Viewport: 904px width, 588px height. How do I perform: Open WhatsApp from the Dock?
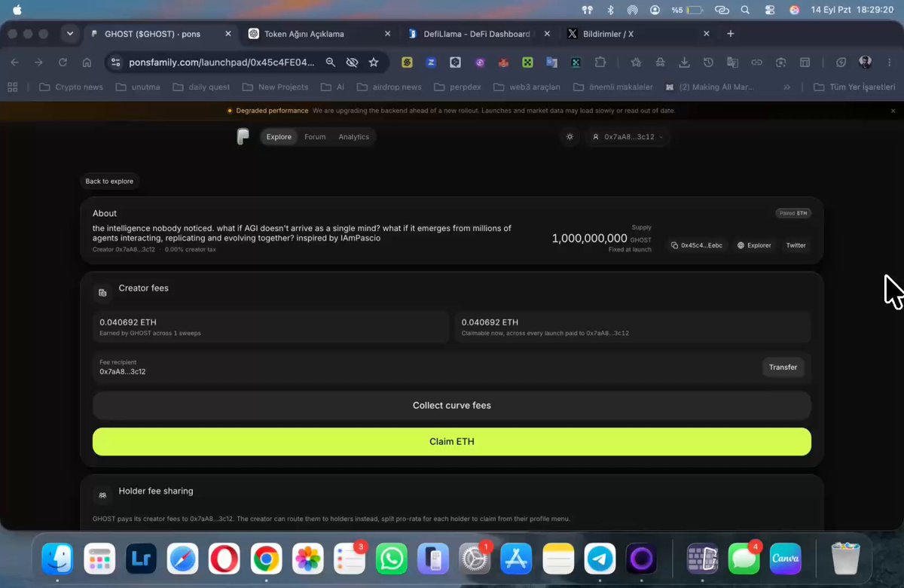coord(392,559)
